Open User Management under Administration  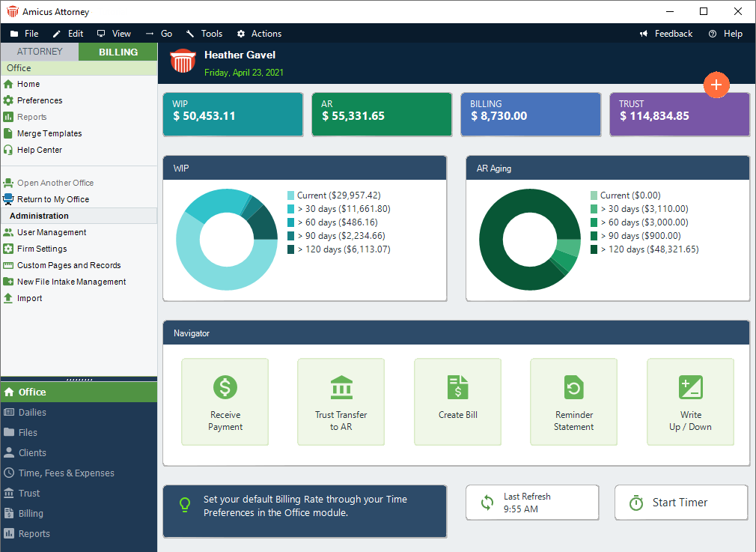coord(52,232)
